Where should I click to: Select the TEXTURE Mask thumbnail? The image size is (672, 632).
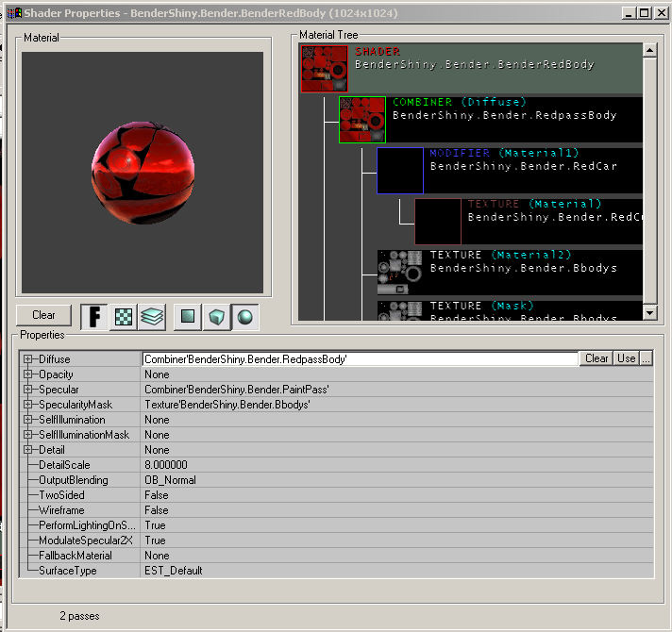pyautogui.click(x=400, y=310)
